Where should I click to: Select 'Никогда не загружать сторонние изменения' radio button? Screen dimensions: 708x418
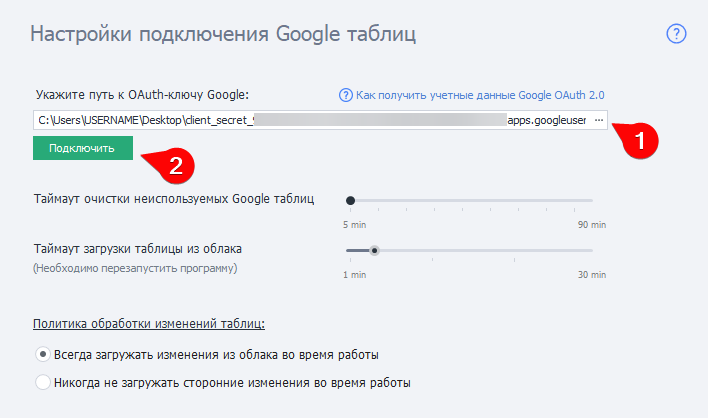[x=43, y=382]
